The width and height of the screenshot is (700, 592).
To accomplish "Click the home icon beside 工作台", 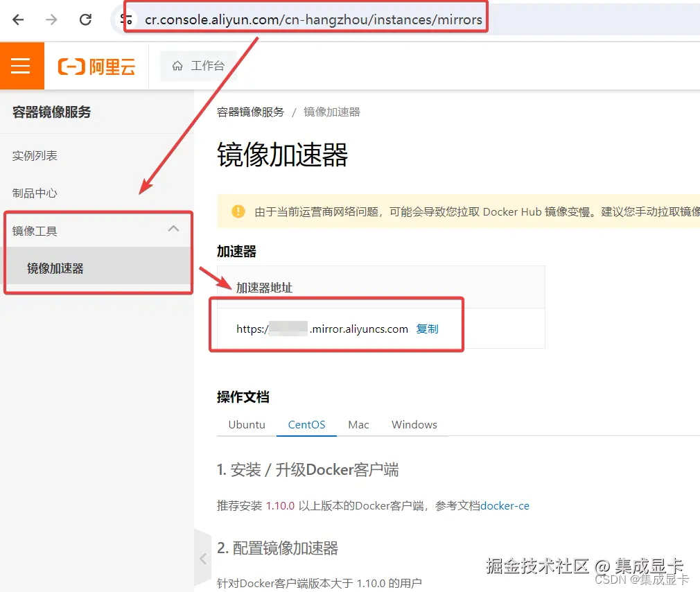I will click(177, 66).
